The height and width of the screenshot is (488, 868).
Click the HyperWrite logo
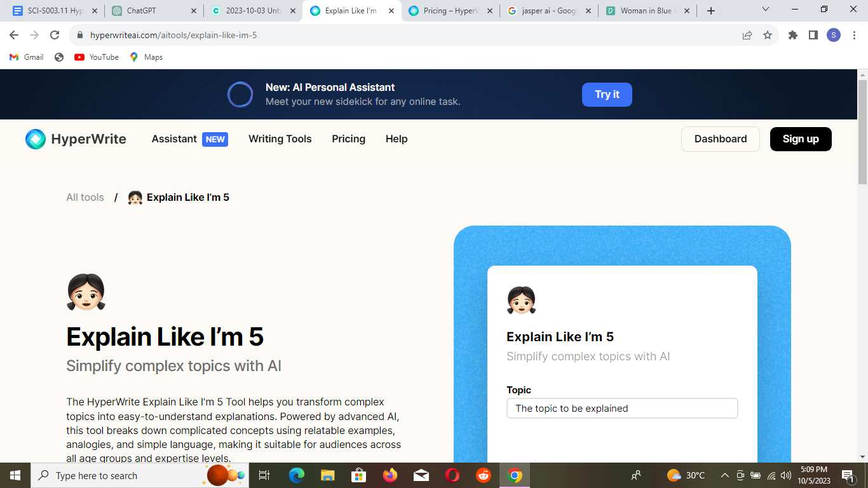76,139
